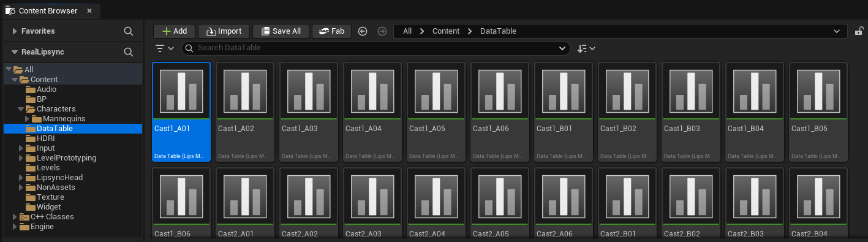Select the Cast2_B01 data table asset
This screenshot has height=242, width=868.
point(627,203)
